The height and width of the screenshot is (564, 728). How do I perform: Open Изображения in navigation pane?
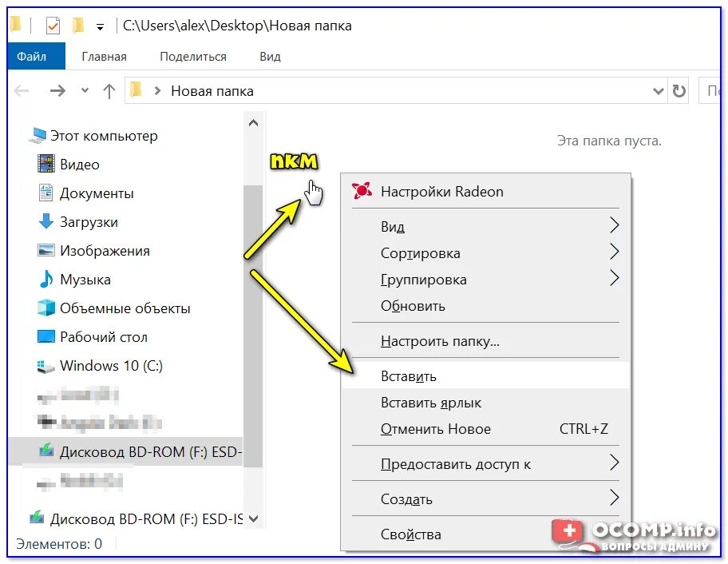(x=105, y=251)
